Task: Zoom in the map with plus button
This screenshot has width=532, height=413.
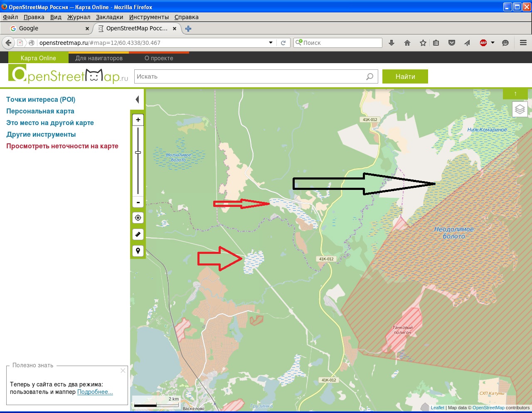Action: coord(138,120)
